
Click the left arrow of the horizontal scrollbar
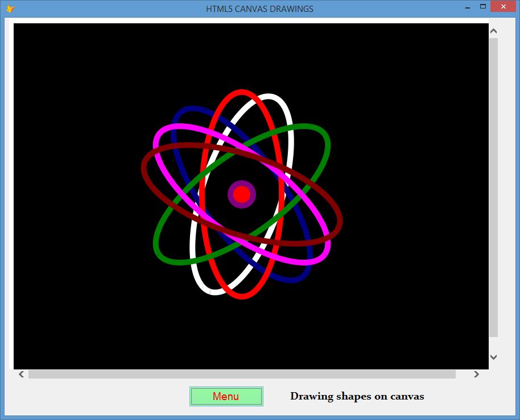pos(21,374)
